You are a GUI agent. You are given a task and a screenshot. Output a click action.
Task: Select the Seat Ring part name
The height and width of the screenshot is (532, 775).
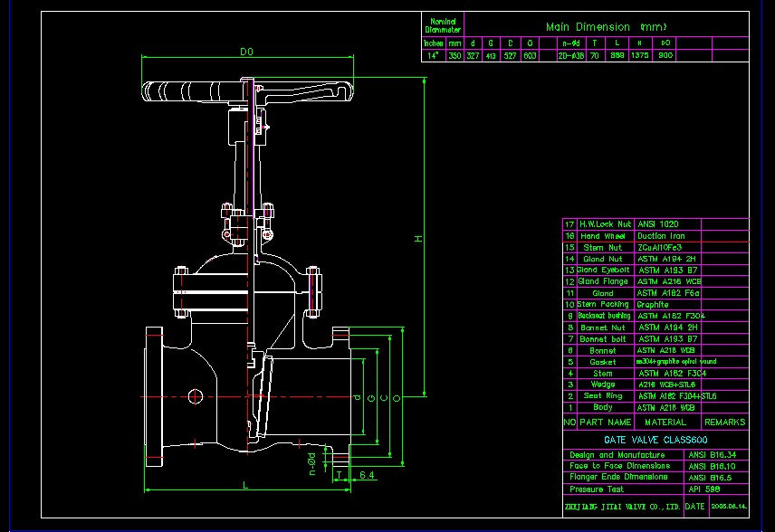602,396
